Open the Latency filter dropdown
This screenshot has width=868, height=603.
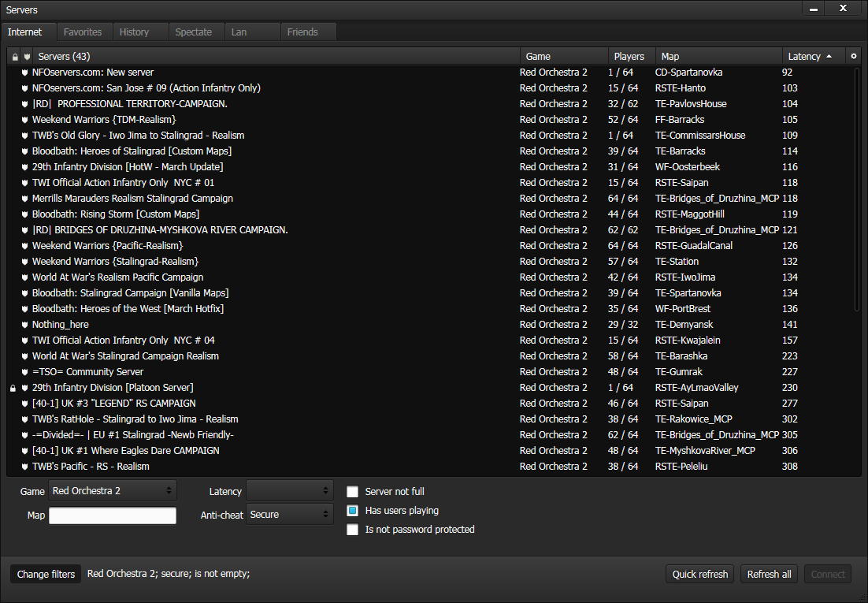pyautogui.click(x=290, y=491)
